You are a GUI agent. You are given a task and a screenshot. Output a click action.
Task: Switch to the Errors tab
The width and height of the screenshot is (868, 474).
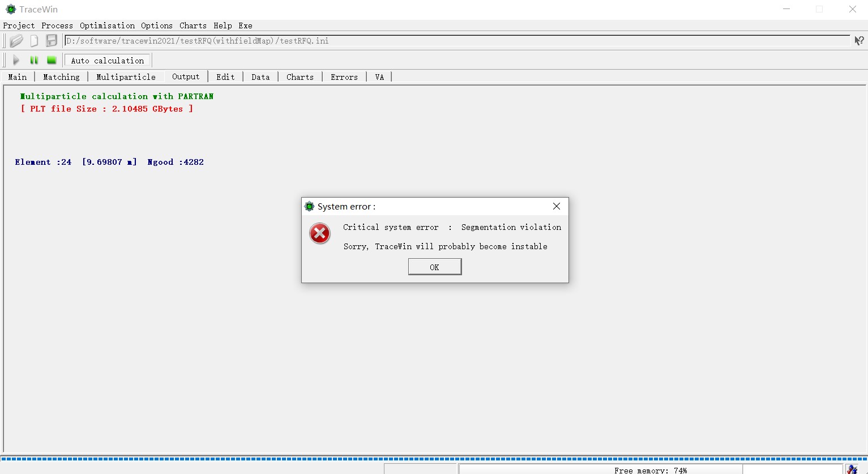pyautogui.click(x=344, y=77)
